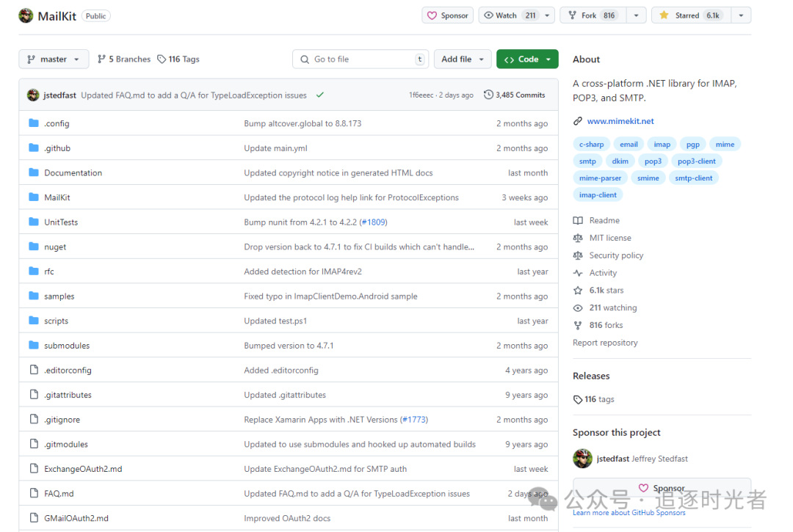
Task: Open the UnitTests folder
Action: [61, 222]
